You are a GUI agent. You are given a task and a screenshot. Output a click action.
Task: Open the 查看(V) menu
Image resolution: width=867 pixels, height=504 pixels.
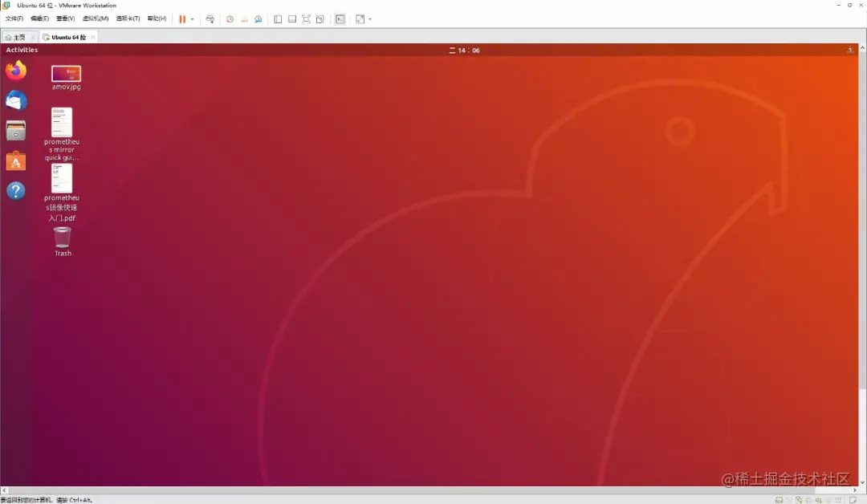click(65, 18)
